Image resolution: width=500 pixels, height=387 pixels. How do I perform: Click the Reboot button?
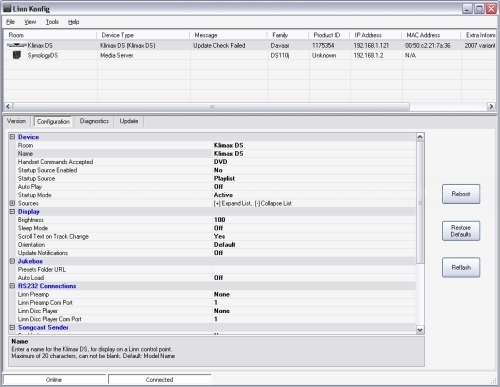click(461, 194)
